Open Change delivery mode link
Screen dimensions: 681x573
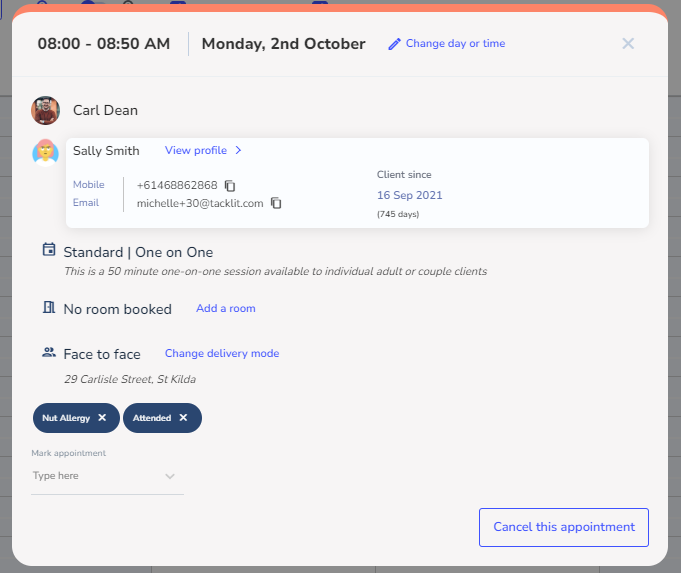click(x=222, y=353)
